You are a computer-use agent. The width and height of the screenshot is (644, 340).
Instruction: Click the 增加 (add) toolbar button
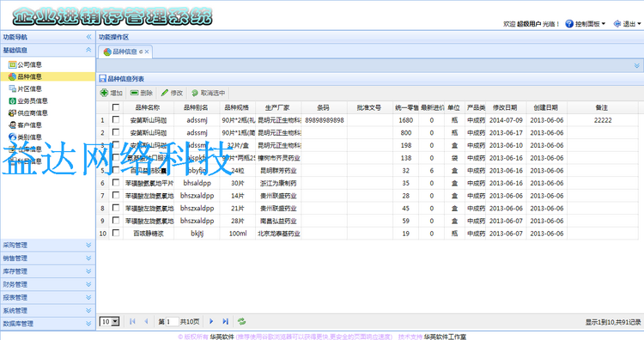click(112, 93)
